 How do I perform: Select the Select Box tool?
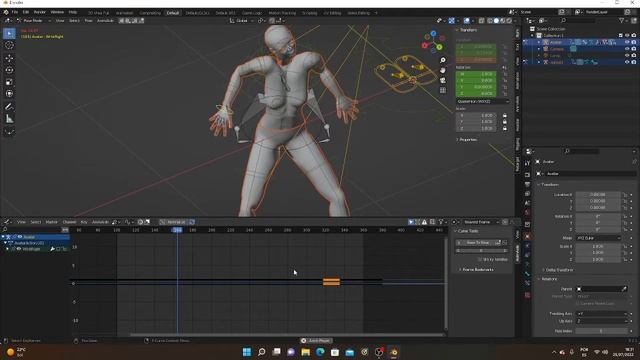coord(9,33)
